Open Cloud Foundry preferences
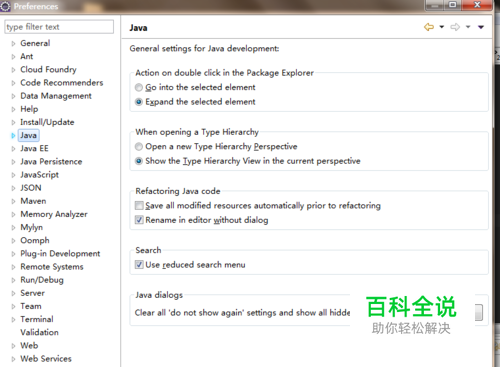Viewport: 500px width, 367px height. [x=48, y=69]
